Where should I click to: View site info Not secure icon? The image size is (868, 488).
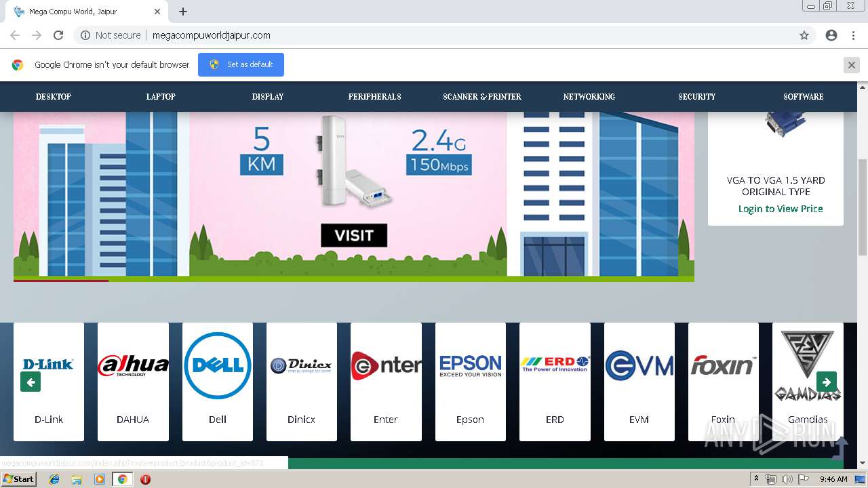point(85,35)
